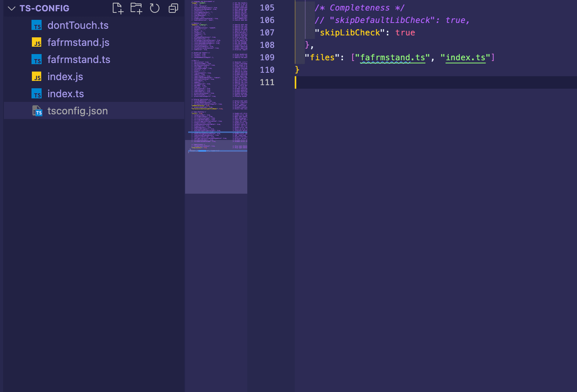Click the New File icon
The height and width of the screenshot is (392, 577).
point(118,8)
